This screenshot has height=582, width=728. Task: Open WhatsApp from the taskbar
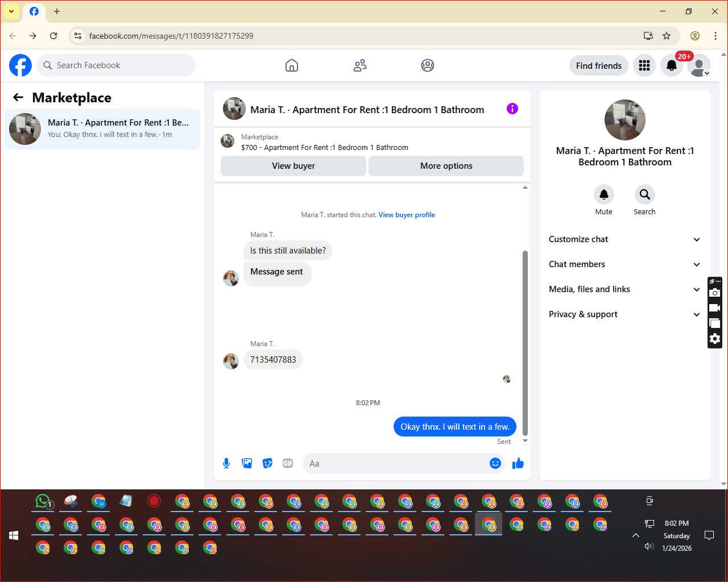pos(43,501)
